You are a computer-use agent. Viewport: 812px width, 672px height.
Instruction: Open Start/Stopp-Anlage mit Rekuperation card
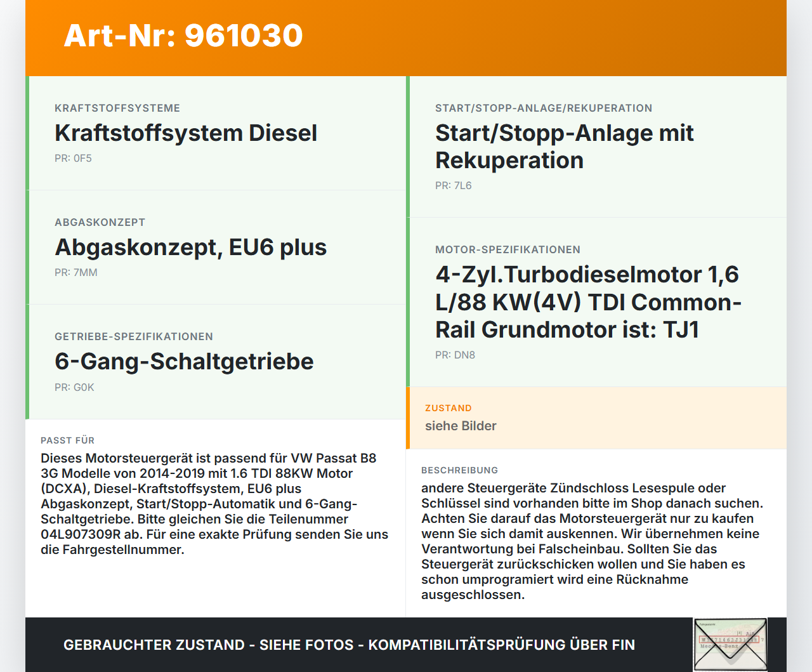click(564, 147)
